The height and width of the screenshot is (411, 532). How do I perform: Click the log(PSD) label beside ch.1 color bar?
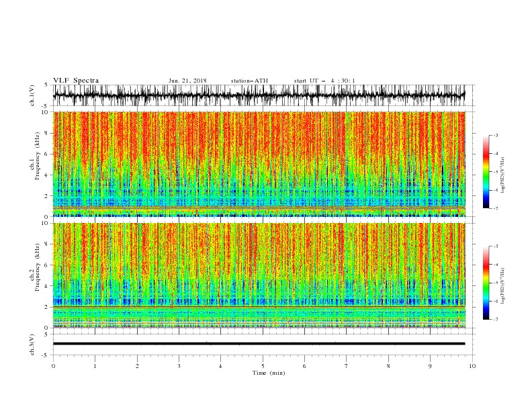[x=502, y=175]
